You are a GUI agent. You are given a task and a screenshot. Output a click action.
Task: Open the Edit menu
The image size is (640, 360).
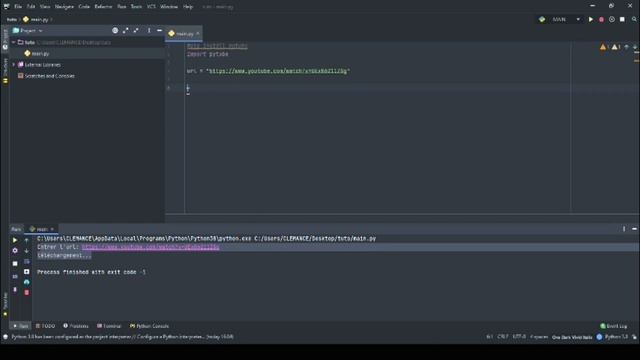(x=31, y=7)
